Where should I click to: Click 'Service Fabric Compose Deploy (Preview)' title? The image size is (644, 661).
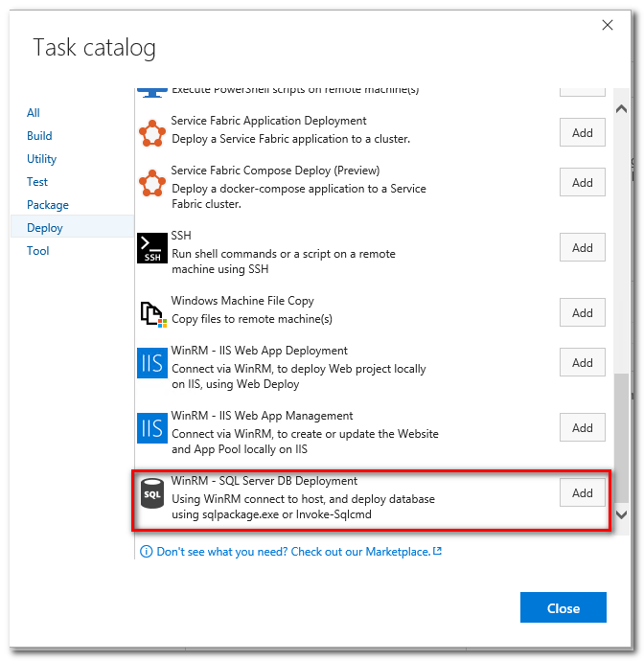[275, 171]
